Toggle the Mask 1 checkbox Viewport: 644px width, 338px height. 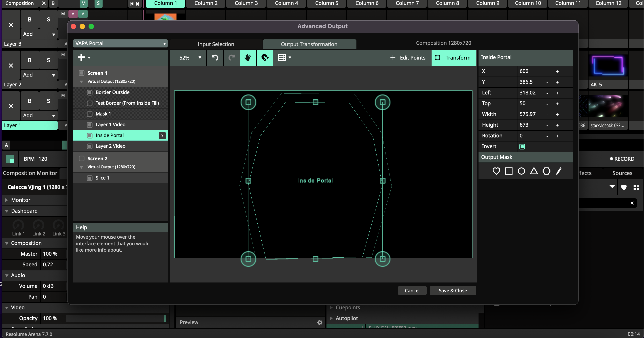tap(89, 114)
